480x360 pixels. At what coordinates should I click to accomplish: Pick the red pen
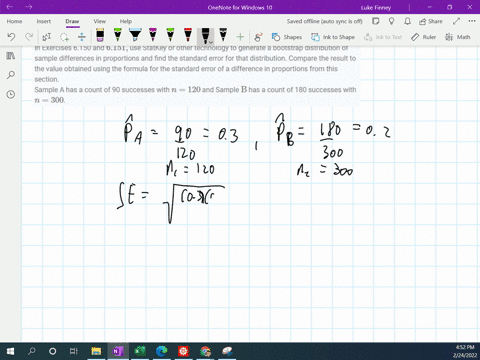pyautogui.click(x=188, y=35)
